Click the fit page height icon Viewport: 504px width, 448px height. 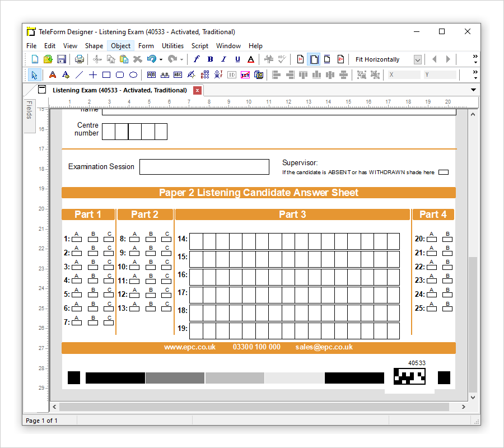327,59
